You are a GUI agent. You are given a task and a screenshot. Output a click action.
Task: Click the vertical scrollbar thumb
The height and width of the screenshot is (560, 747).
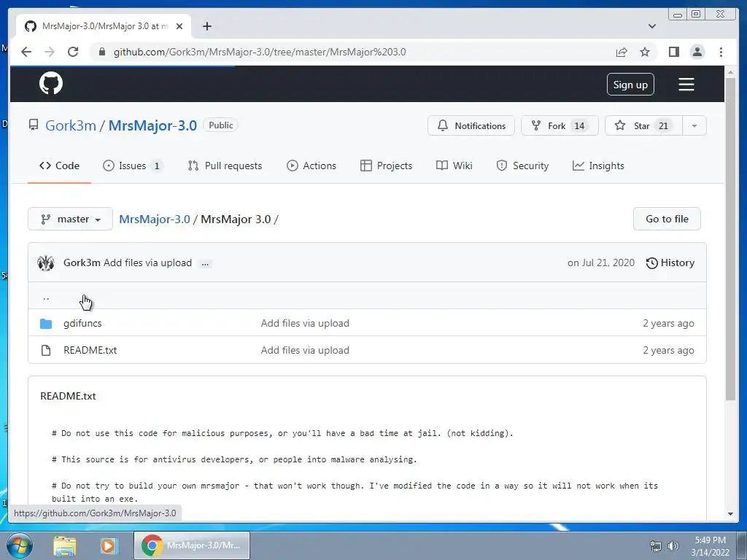coord(730,238)
